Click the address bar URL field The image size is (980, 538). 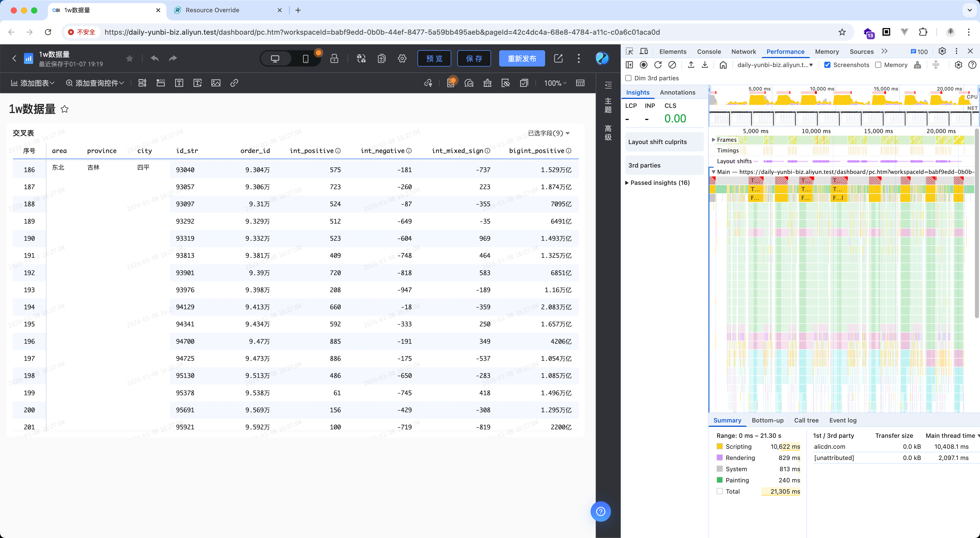tap(382, 32)
